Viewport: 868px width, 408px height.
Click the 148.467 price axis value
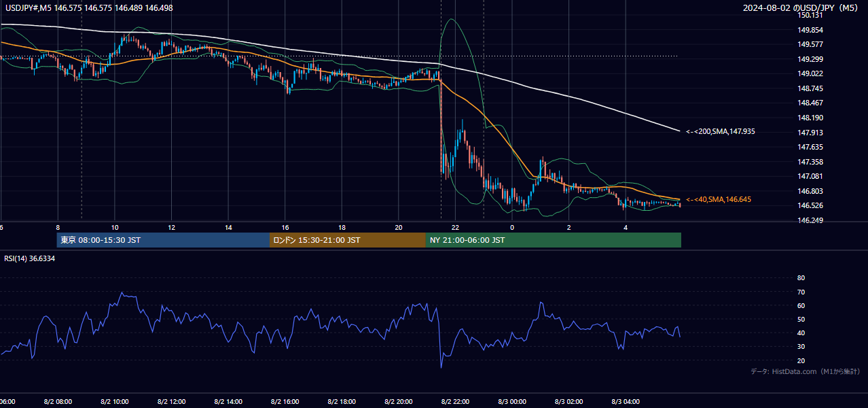810,103
